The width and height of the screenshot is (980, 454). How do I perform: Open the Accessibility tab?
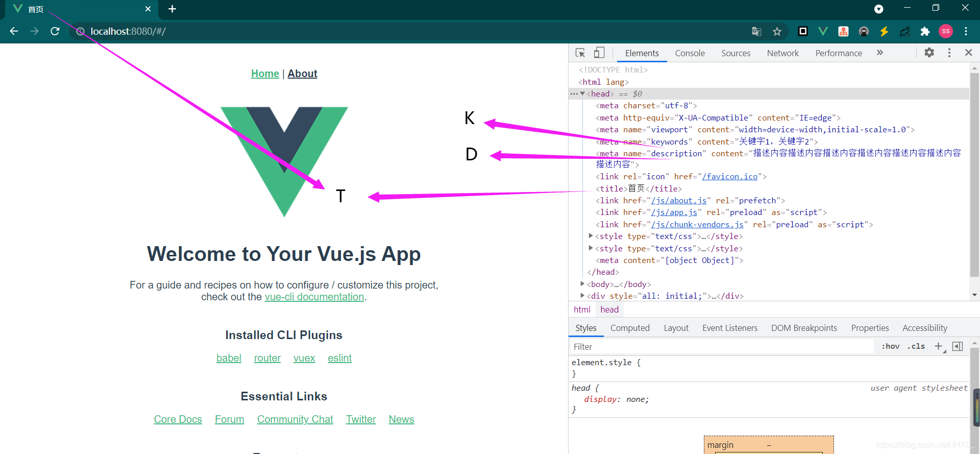[924, 328]
